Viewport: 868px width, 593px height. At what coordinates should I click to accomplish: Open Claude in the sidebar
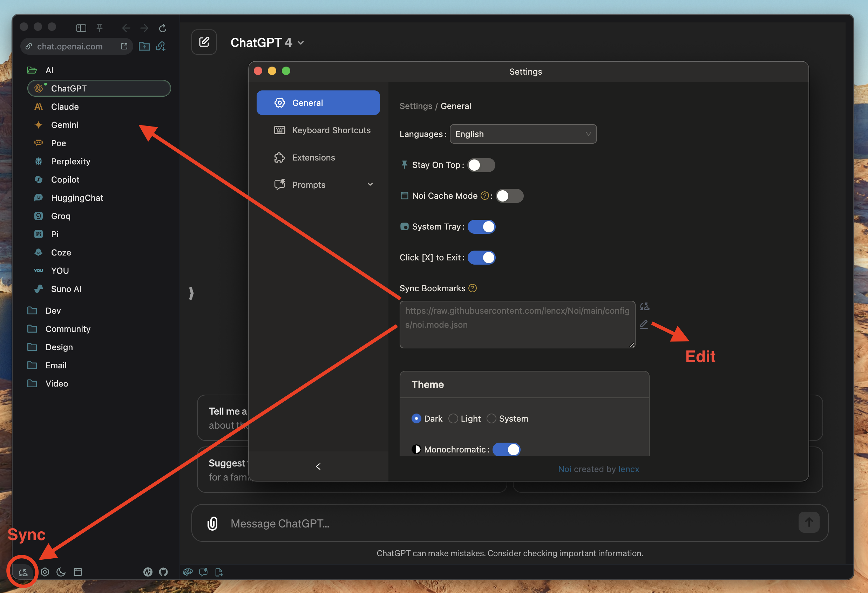(65, 107)
